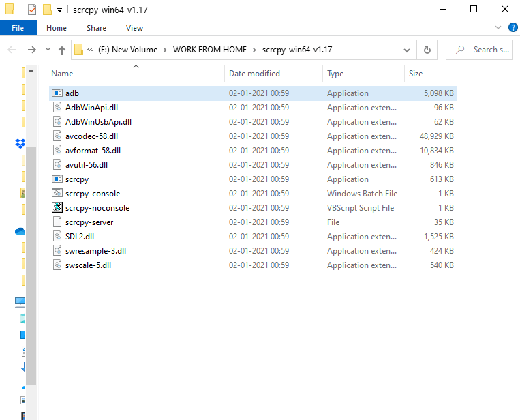Open Dropbox in the navigation pane

point(20,143)
